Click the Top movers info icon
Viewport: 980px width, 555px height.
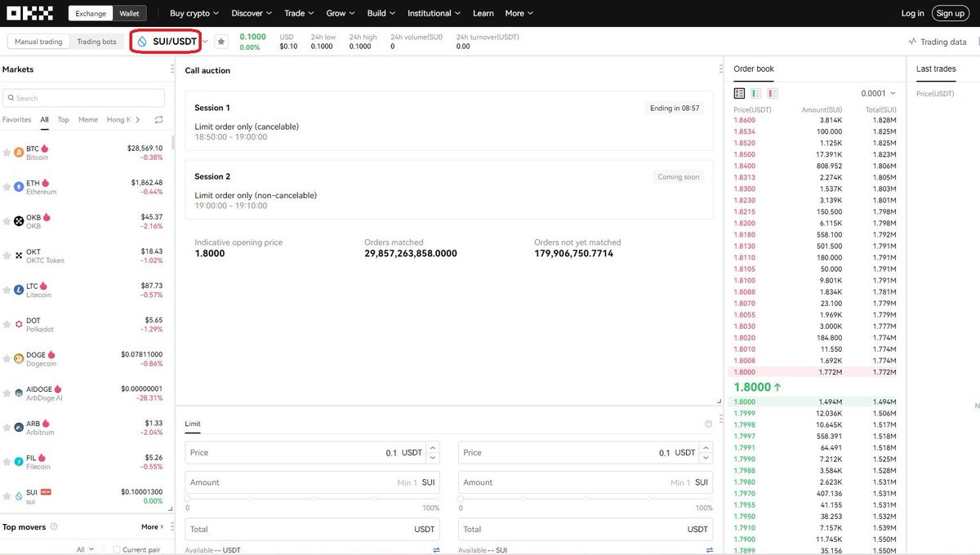pos(54,527)
